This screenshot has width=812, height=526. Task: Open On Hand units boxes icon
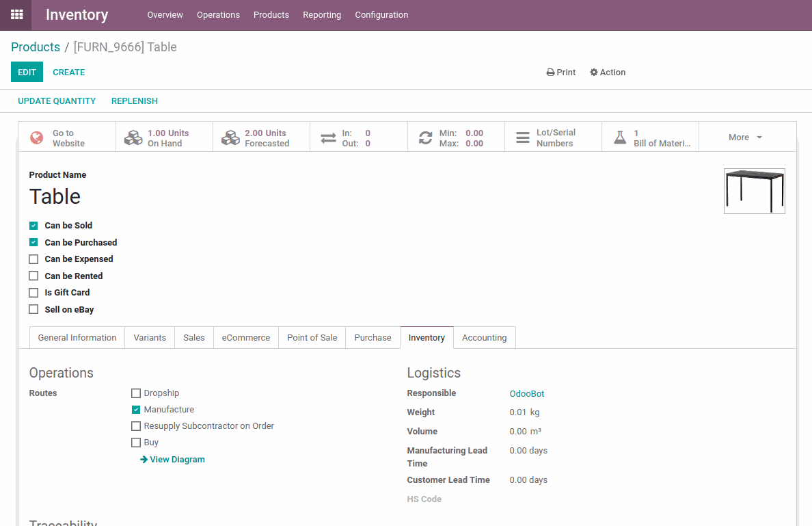pyautogui.click(x=133, y=137)
